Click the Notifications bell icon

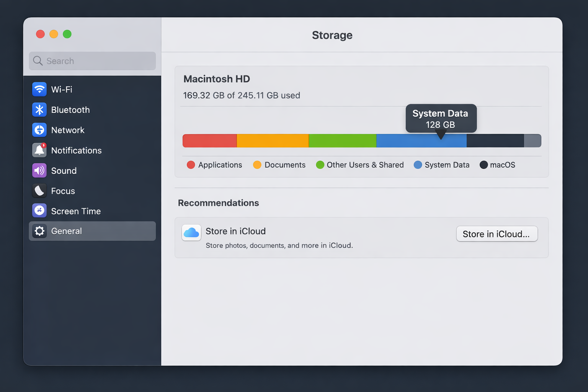coord(39,150)
